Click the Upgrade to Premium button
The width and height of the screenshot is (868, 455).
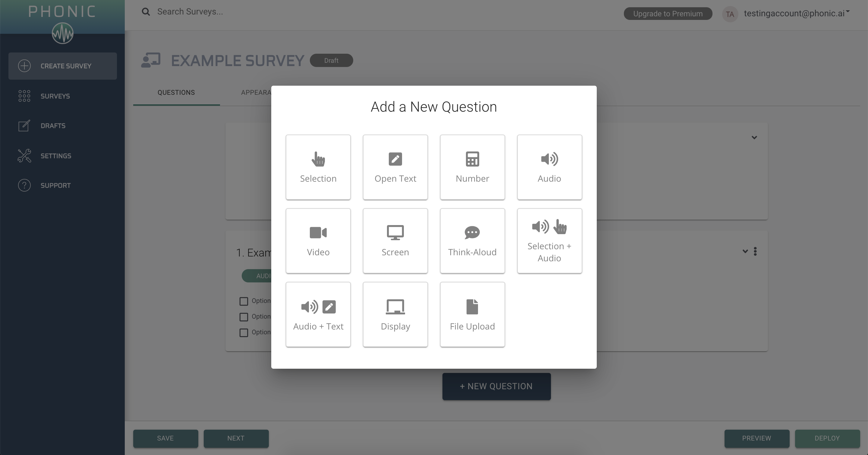[x=668, y=14]
